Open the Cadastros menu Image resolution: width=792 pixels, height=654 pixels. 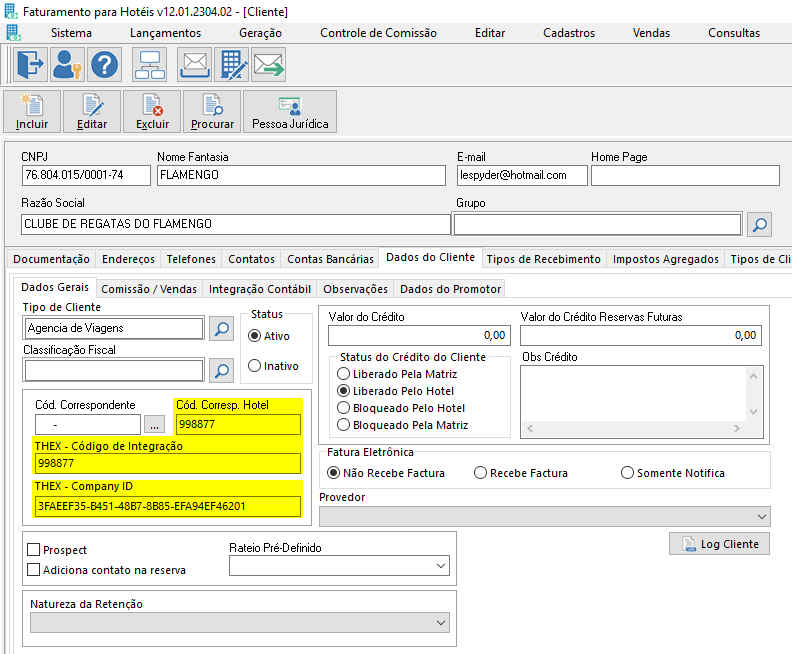[x=569, y=33]
